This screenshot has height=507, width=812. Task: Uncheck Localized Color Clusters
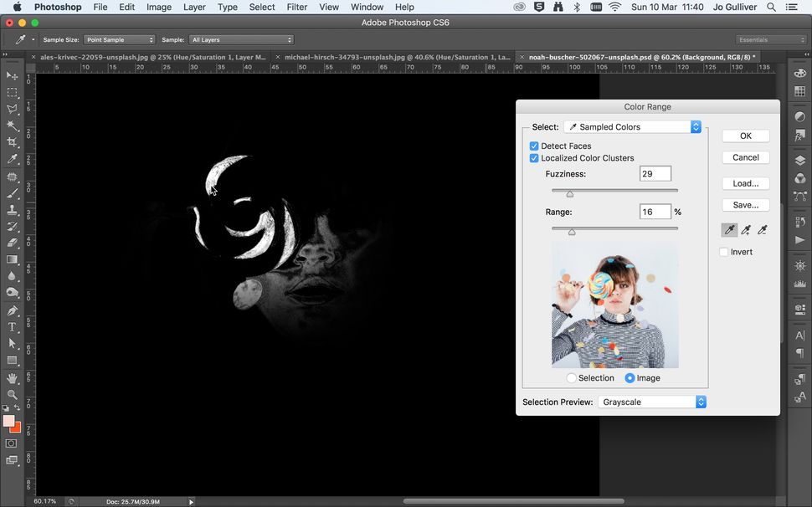[x=534, y=158]
